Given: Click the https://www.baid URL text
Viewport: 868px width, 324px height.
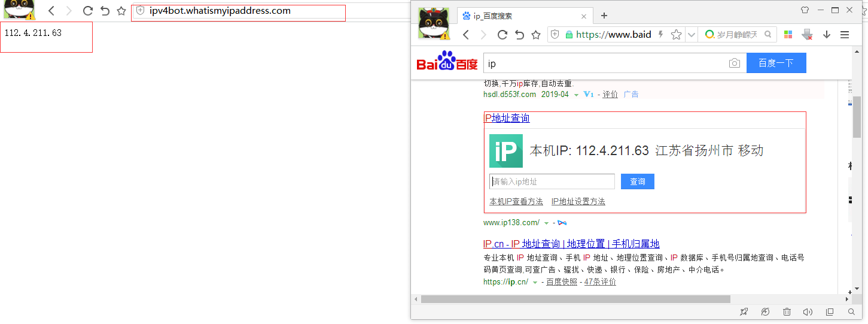Looking at the screenshot, I should 613,35.
